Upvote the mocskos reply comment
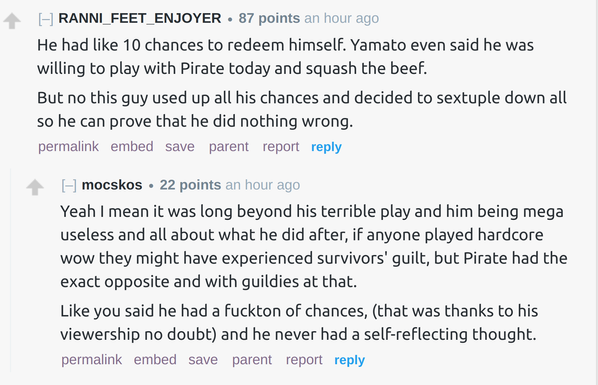598x385 pixels. (x=35, y=187)
